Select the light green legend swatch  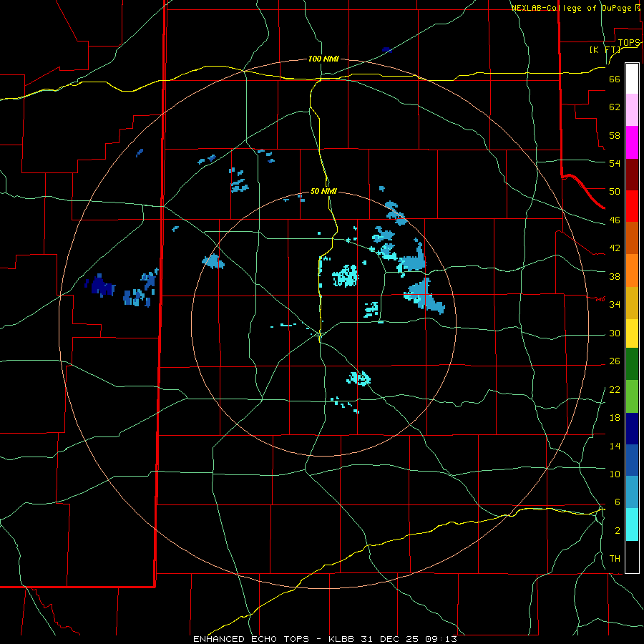tap(632, 396)
